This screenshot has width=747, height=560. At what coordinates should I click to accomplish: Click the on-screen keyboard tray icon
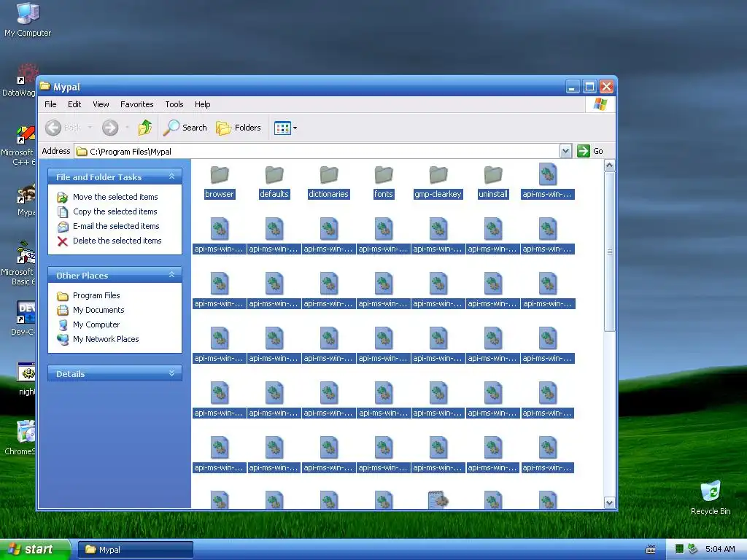click(x=650, y=550)
